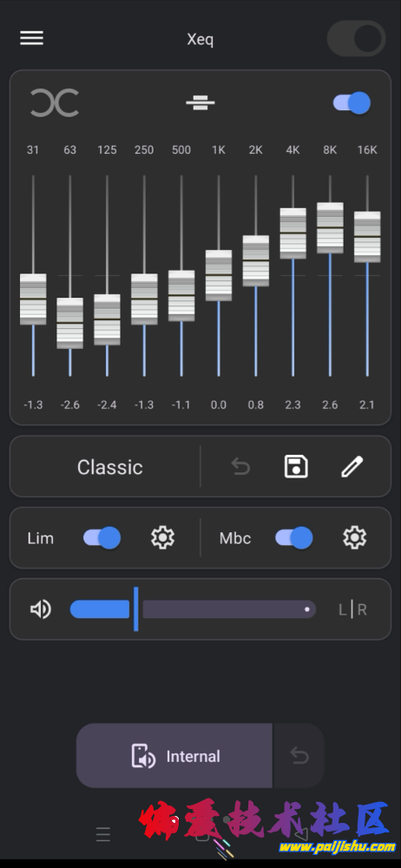Open the Classic preset selector
Screen dimensions: 401x868
point(109,467)
